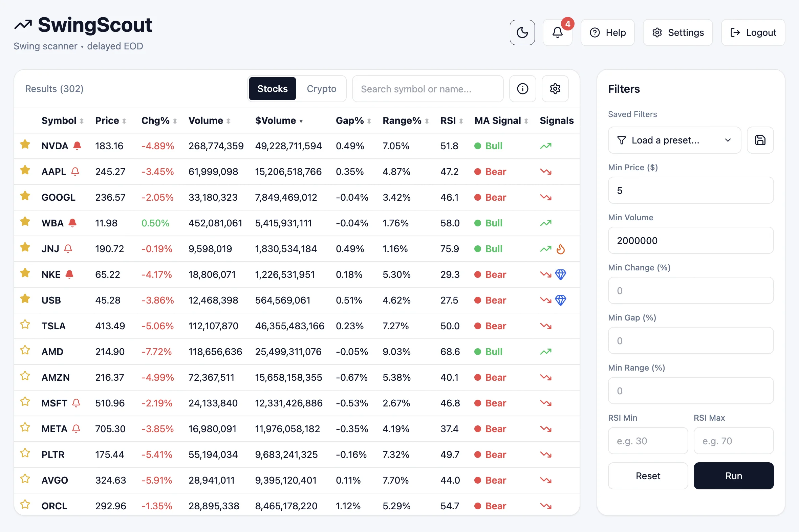Switch to the Crypto tab
799x532 pixels.
click(x=321, y=89)
